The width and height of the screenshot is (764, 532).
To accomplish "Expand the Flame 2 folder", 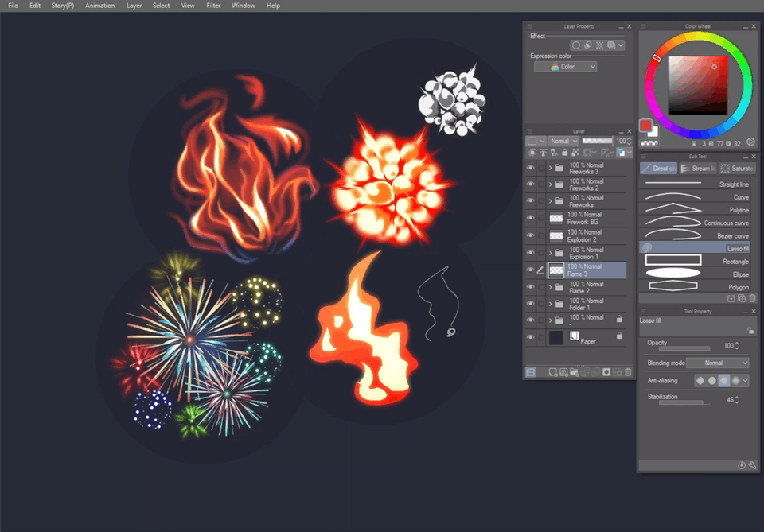I will click(551, 287).
